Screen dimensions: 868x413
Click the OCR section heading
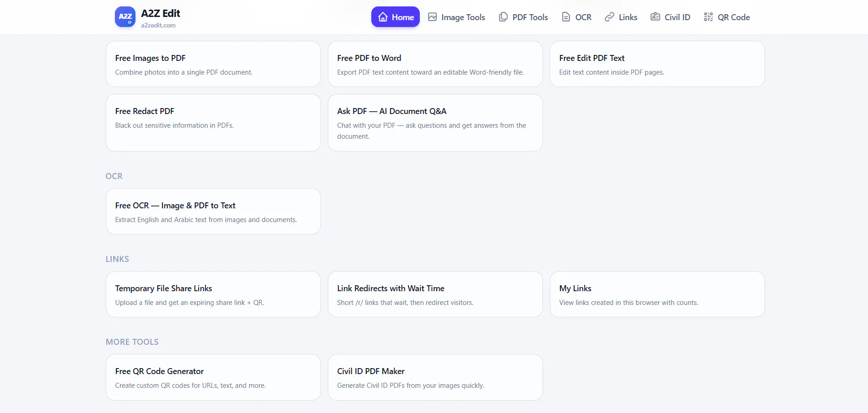[x=114, y=176]
